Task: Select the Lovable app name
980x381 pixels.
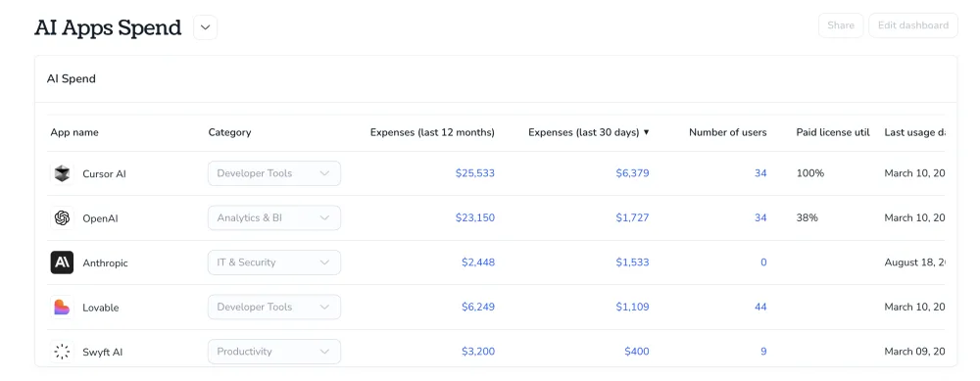Action: pyautogui.click(x=101, y=308)
